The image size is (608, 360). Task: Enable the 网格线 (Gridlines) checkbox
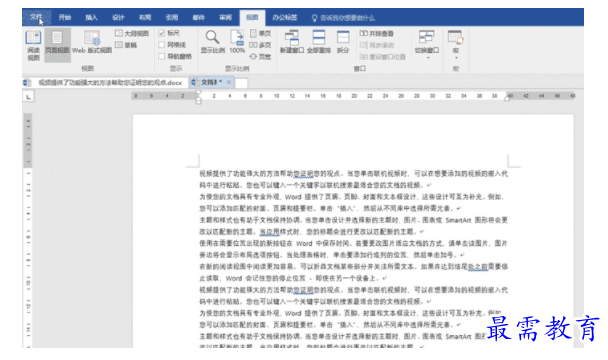(162, 45)
